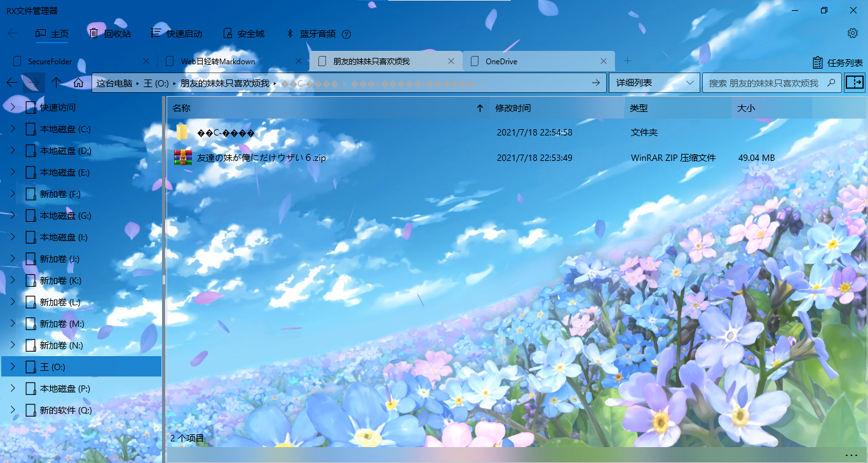The width and height of the screenshot is (868, 463).
Task: Sort by 名称 column header
Action: pyautogui.click(x=329, y=108)
